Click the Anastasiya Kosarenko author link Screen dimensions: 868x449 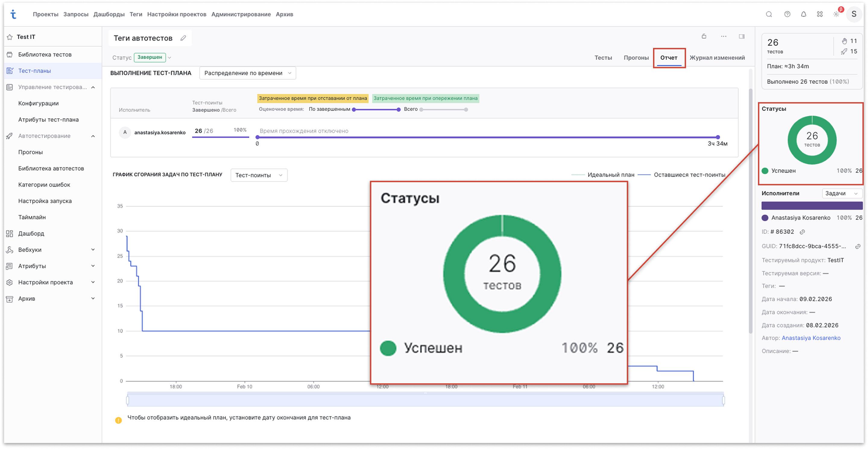pyautogui.click(x=812, y=338)
